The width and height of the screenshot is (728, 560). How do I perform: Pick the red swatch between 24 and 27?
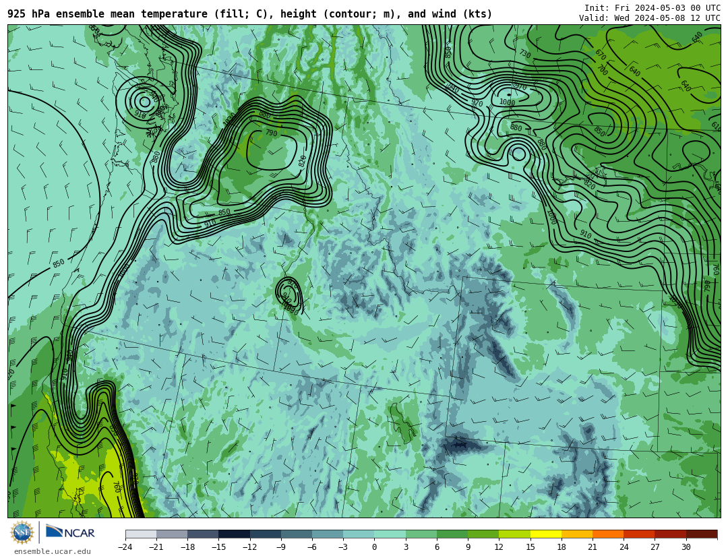click(x=639, y=534)
